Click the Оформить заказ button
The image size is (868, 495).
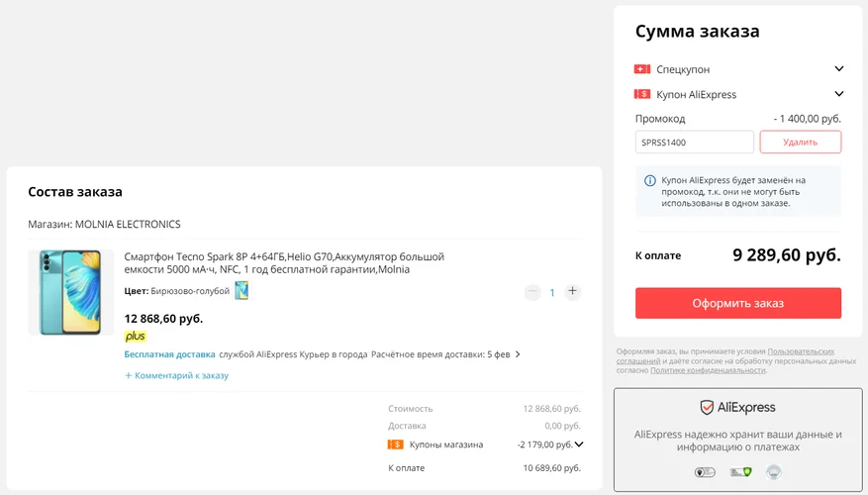click(738, 303)
